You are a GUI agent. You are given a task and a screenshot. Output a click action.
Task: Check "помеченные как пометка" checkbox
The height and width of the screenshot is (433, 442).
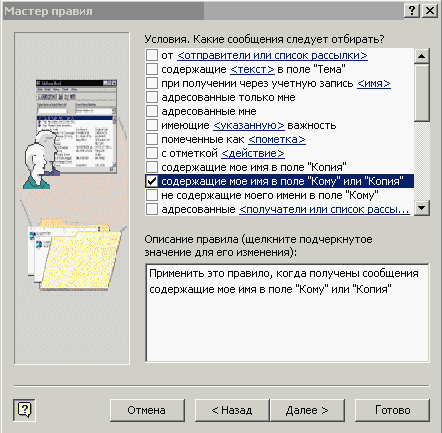152,139
